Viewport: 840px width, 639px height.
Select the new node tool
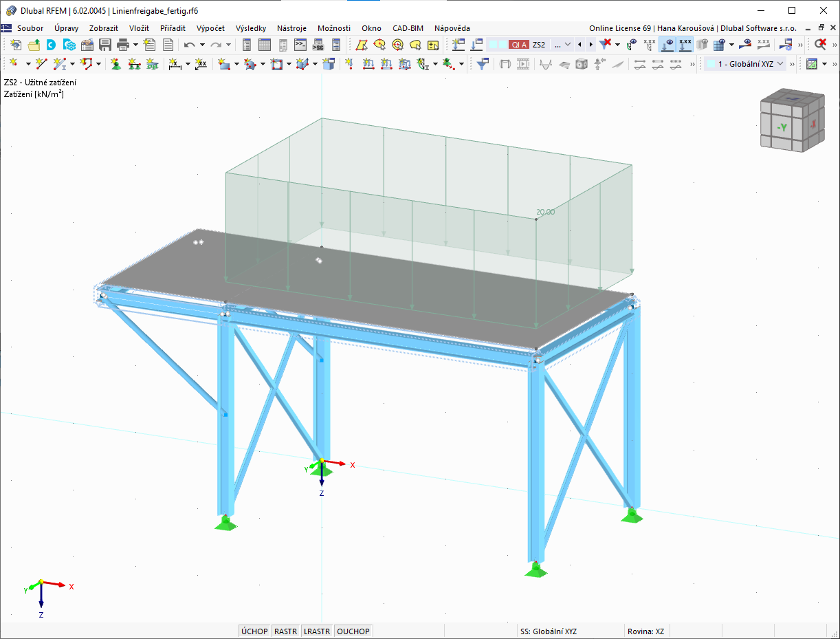[x=14, y=64]
